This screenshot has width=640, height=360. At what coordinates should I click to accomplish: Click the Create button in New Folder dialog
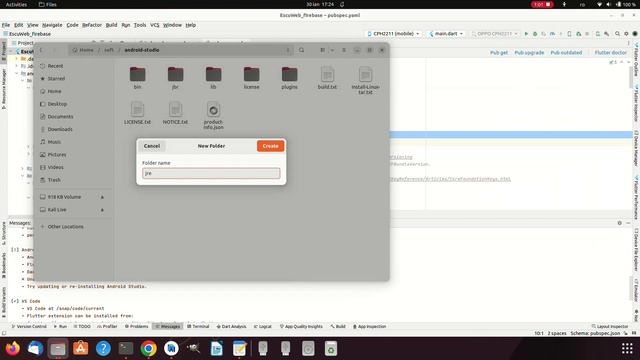270,146
